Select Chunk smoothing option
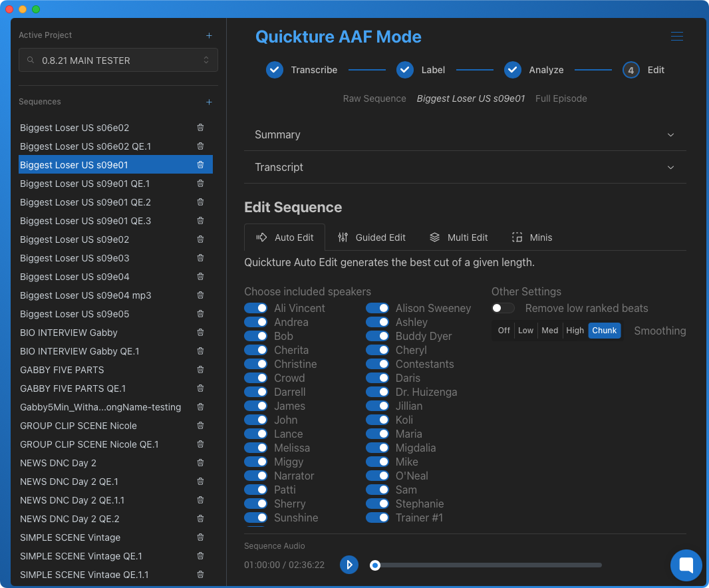This screenshot has height=588, width=709. pos(605,331)
